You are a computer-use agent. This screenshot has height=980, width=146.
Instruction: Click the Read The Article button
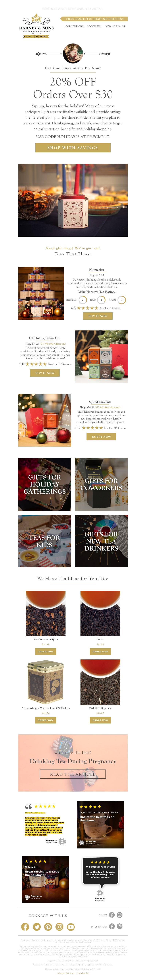[73, 764]
